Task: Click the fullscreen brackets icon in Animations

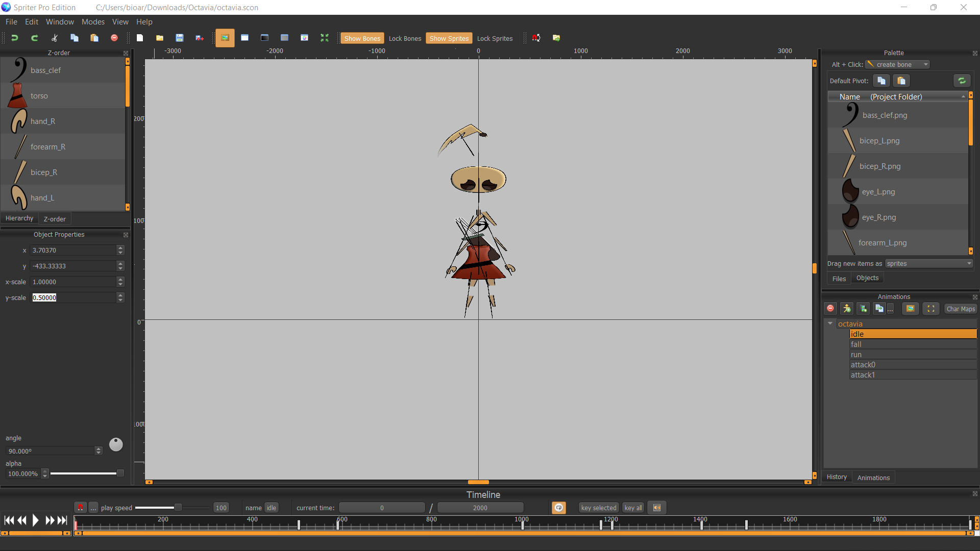Action: click(x=931, y=309)
